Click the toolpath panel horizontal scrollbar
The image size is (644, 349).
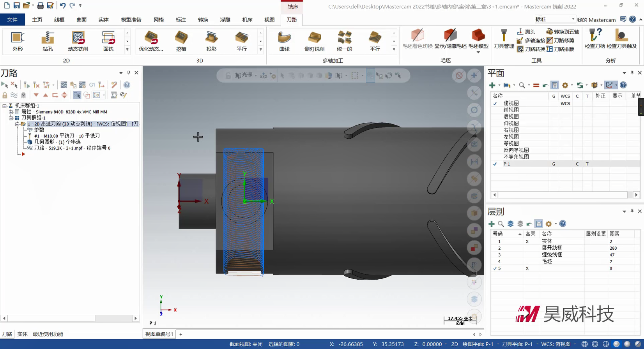coord(52,318)
